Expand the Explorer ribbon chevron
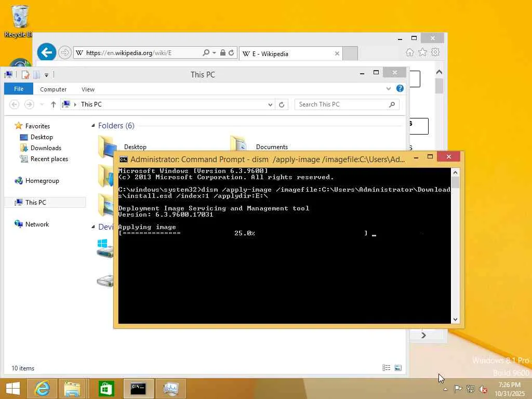 click(389, 88)
